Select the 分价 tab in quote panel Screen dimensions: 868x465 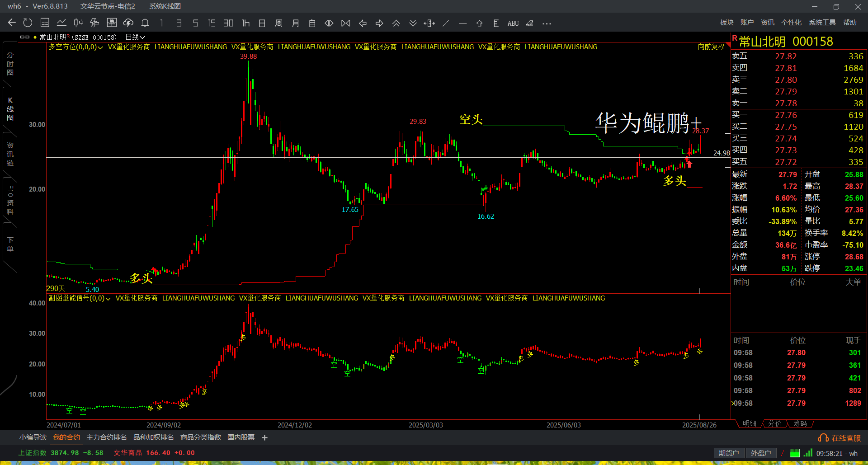pos(775,423)
